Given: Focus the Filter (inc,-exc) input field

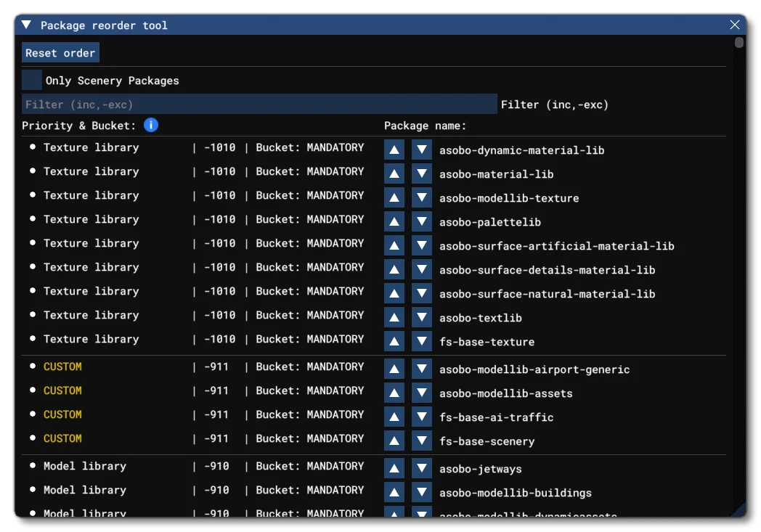Looking at the screenshot, I should (x=259, y=105).
